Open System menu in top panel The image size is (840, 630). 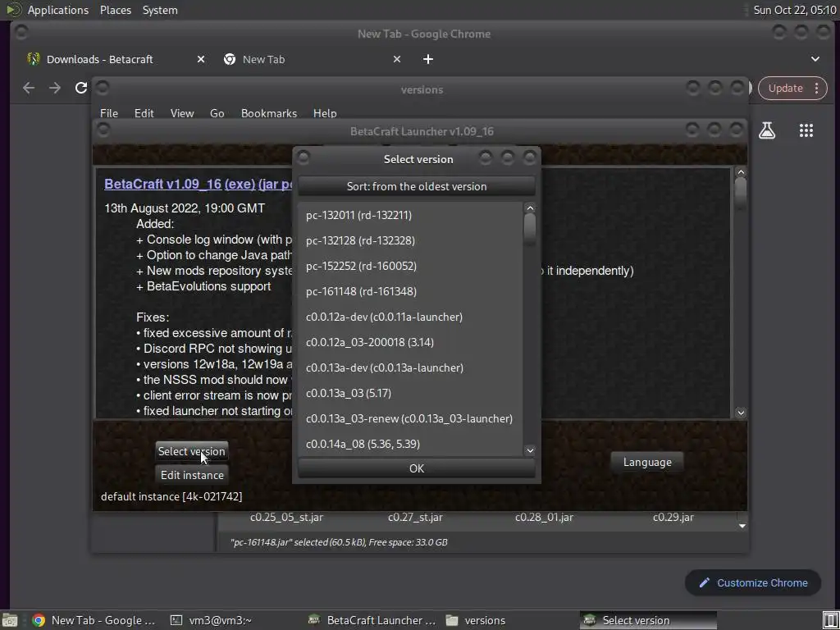tap(160, 10)
